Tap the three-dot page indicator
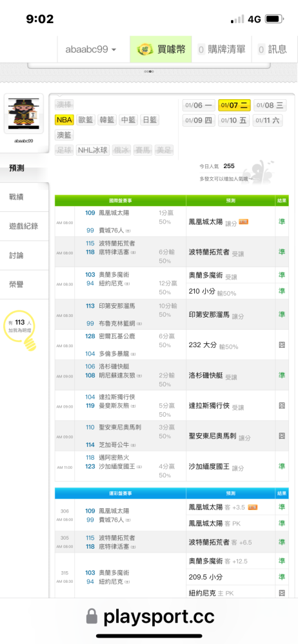298x644 pixels. [149, 71]
